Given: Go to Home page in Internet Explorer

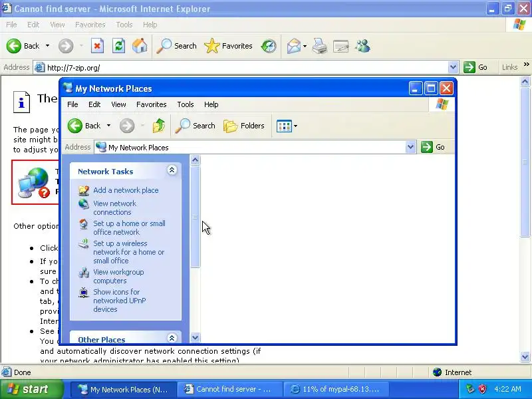Looking at the screenshot, I should pos(140,46).
